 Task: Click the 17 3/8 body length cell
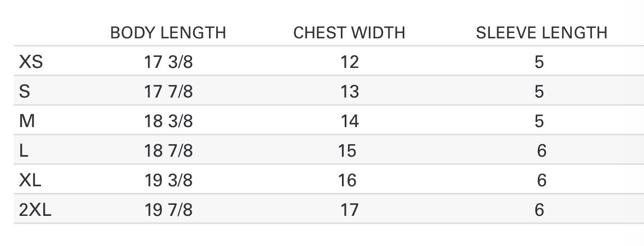tap(169, 62)
